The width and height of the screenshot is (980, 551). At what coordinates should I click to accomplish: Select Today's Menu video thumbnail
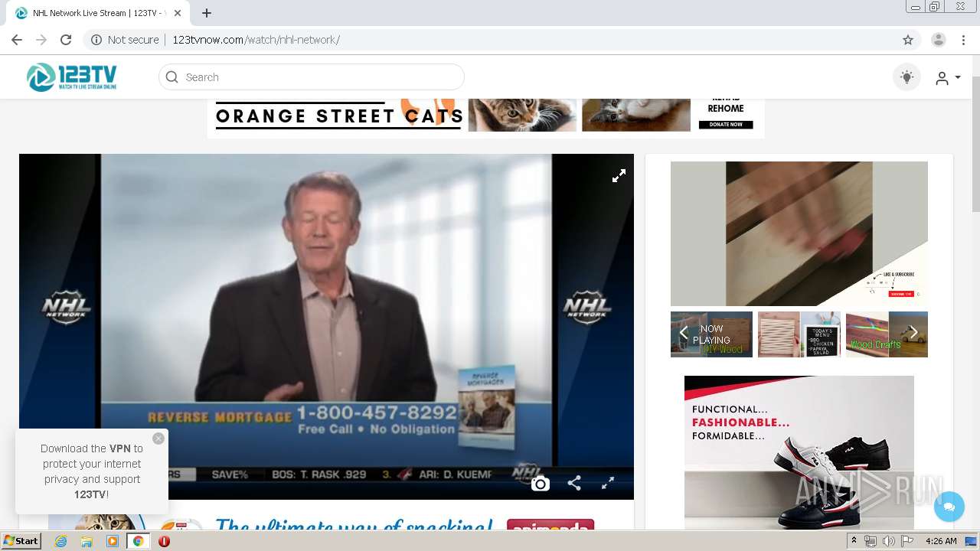pos(799,334)
